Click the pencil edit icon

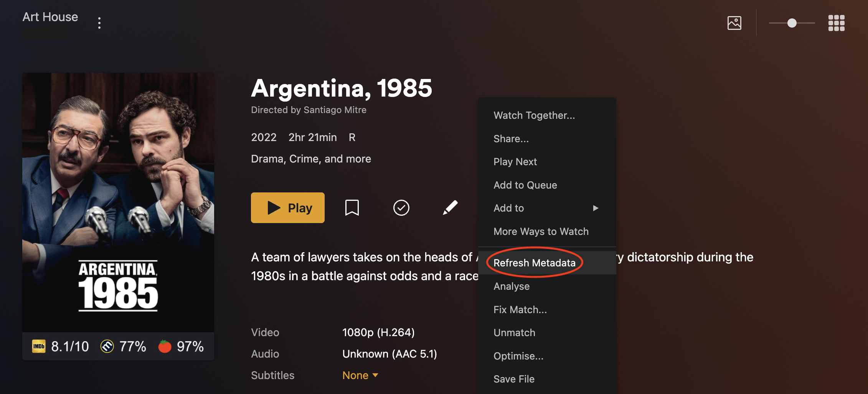(x=450, y=208)
